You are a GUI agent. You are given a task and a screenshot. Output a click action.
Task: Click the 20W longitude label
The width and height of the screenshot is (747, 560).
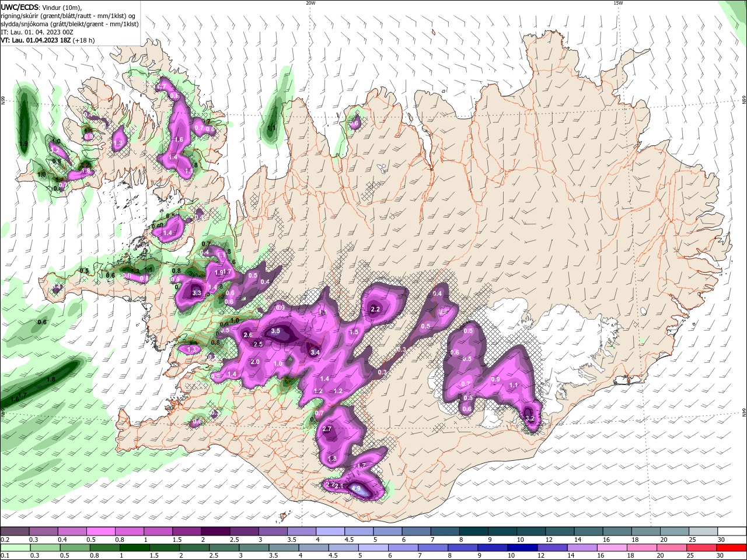[x=310, y=3]
